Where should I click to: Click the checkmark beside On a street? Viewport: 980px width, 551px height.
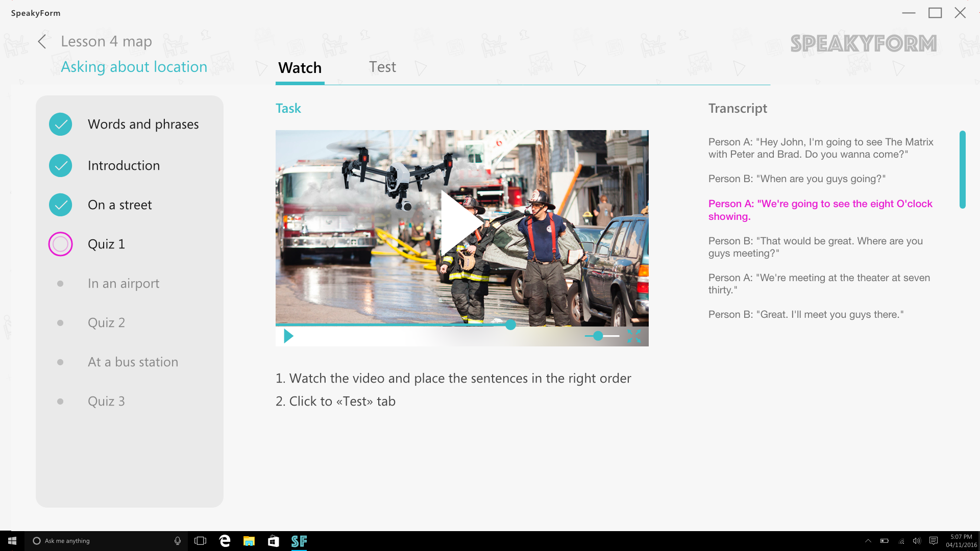[x=60, y=205]
